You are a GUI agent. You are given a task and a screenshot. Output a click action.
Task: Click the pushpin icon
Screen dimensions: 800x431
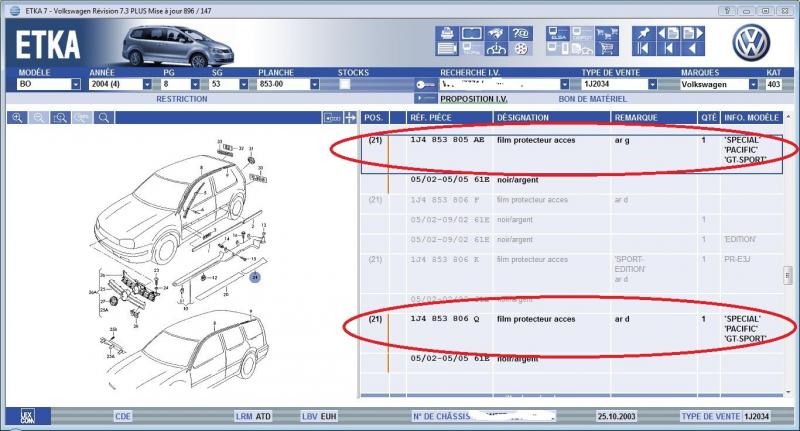pyautogui.click(x=643, y=34)
